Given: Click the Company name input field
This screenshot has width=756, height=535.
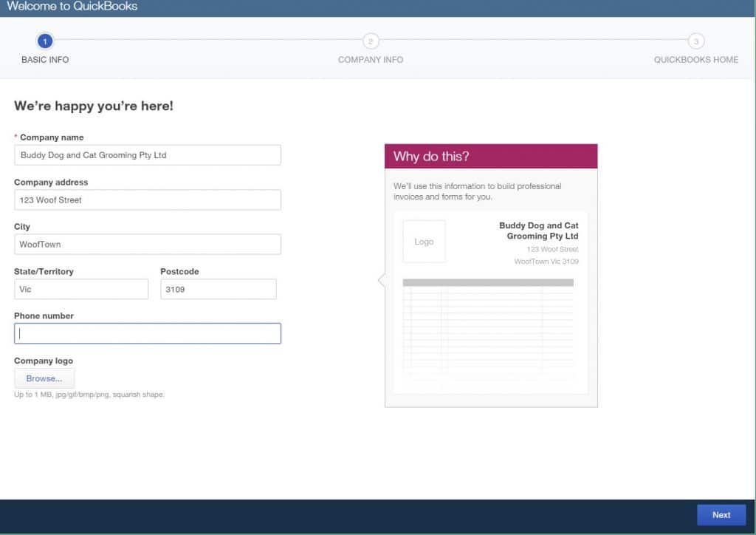Looking at the screenshot, I should (x=148, y=155).
